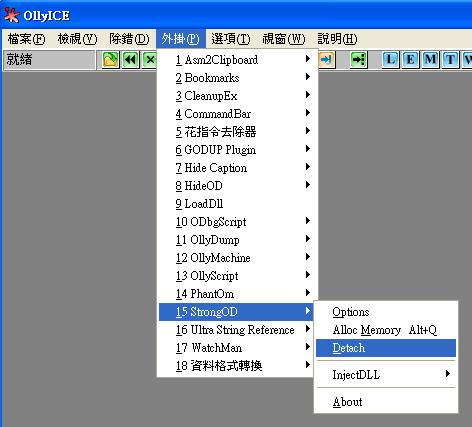Close the 外掛(P) plugins menu
The height and width of the screenshot is (427, 472).
coord(180,39)
